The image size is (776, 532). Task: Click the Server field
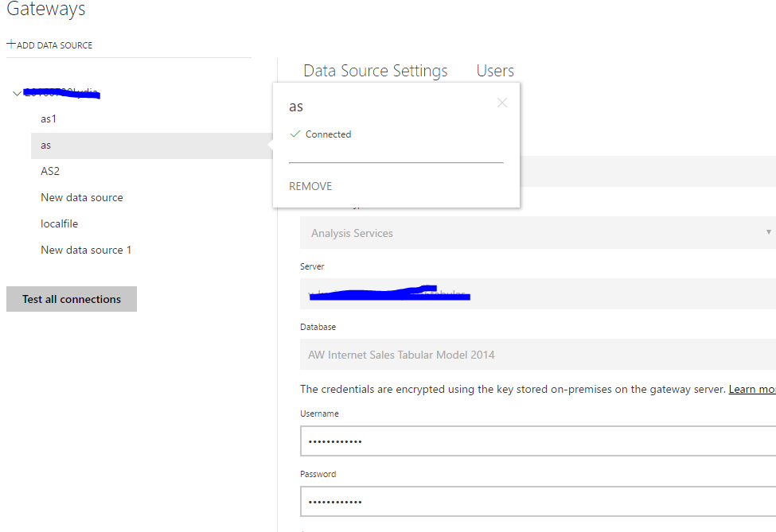click(x=538, y=293)
